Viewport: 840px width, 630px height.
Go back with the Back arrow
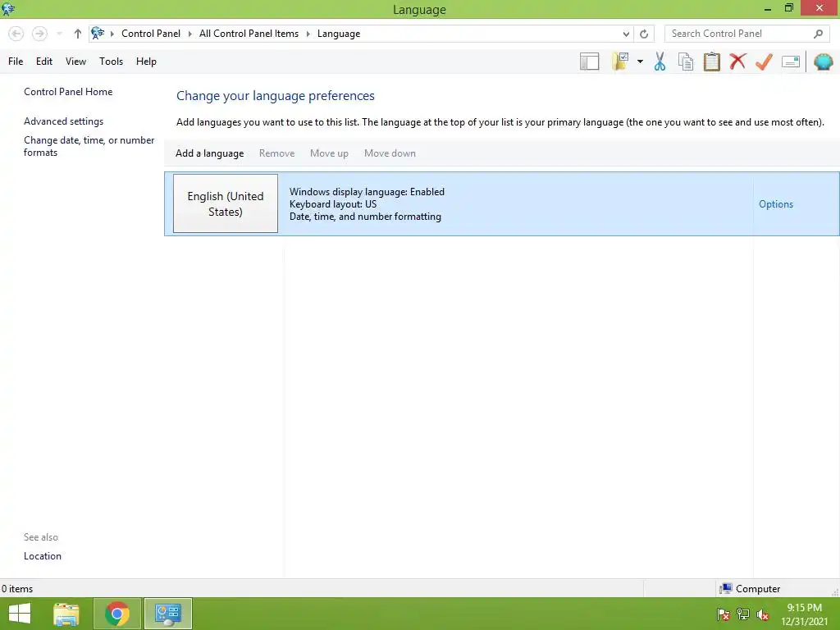(16, 34)
